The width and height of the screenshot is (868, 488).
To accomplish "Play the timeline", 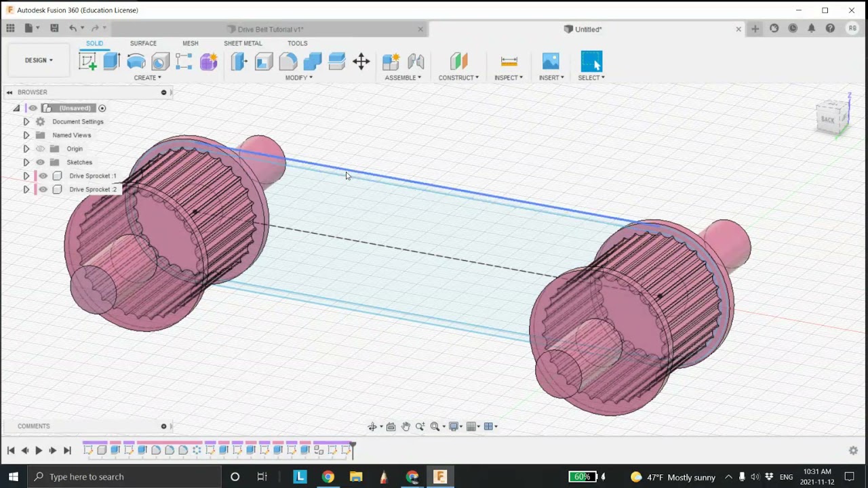I will tap(39, 450).
